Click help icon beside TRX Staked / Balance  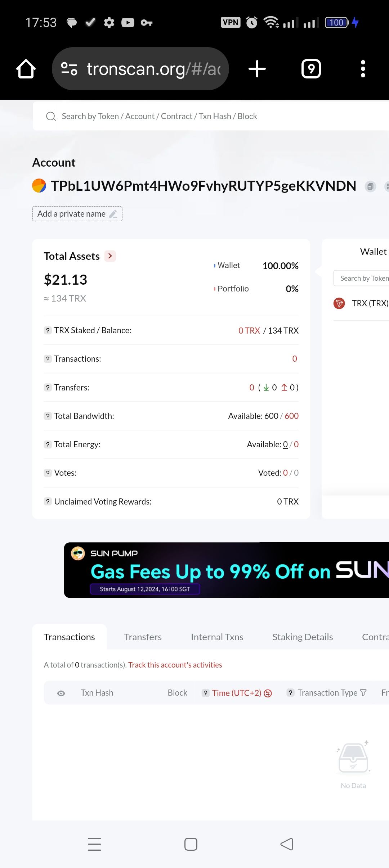tap(48, 330)
